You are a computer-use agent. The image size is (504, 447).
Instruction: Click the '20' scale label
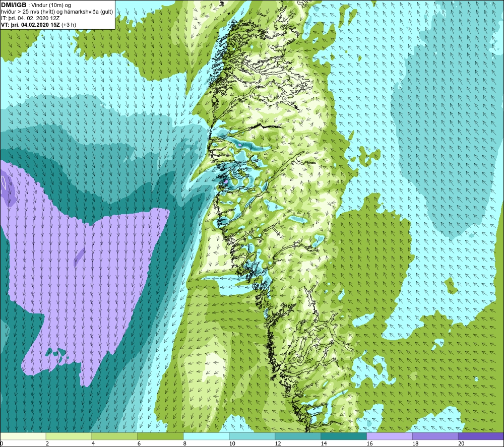(461, 443)
